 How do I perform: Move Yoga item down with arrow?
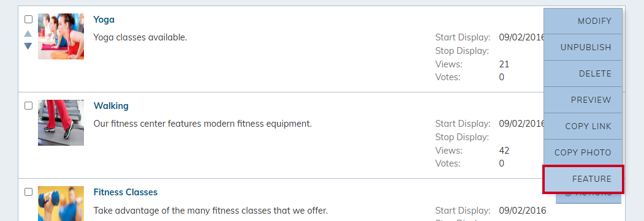[x=28, y=46]
